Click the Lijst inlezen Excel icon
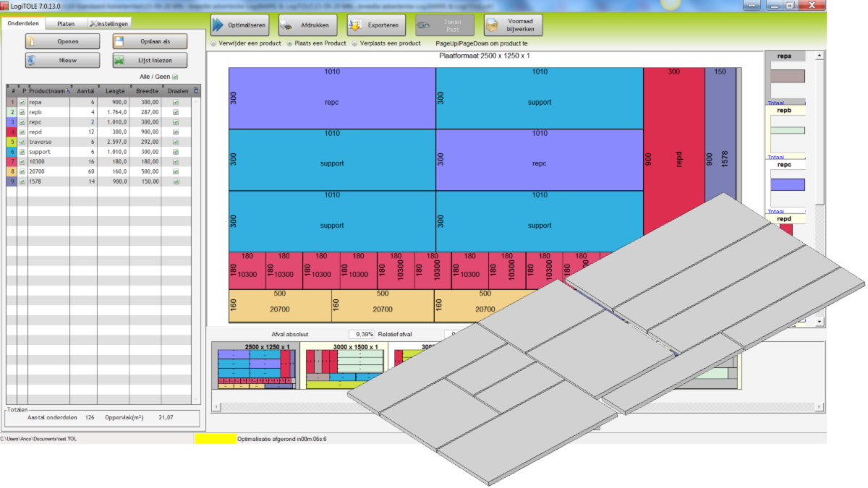The height and width of the screenshot is (488, 868). pyautogui.click(x=119, y=60)
